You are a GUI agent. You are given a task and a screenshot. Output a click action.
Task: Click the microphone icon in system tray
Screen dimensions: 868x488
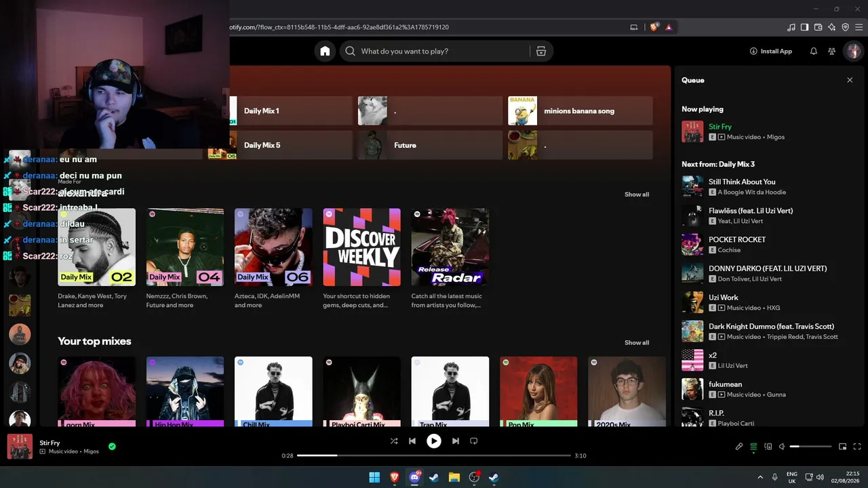(774, 477)
